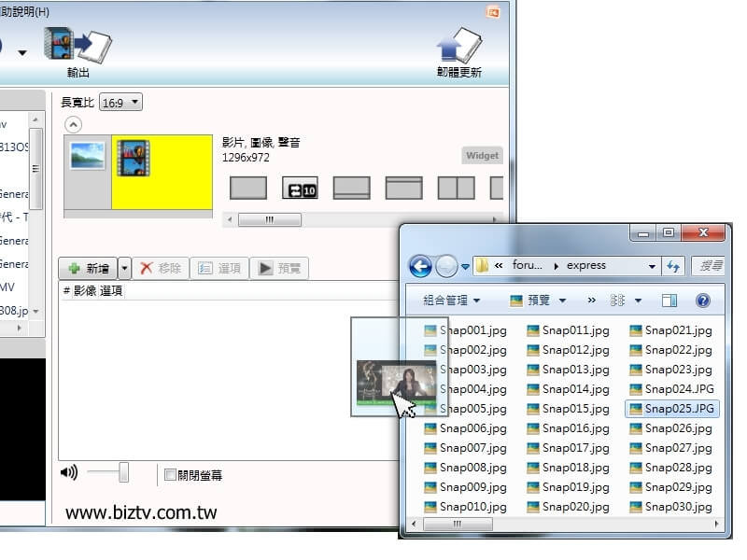747x560 pixels.
Task: Open the 長寬比 16:9 dropdown
Action: (120, 102)
